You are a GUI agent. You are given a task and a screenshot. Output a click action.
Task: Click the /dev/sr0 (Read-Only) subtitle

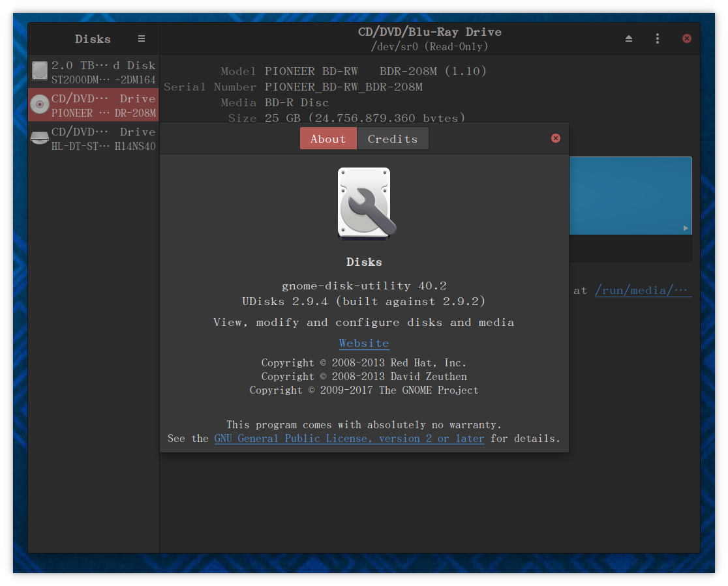[429, 46]
